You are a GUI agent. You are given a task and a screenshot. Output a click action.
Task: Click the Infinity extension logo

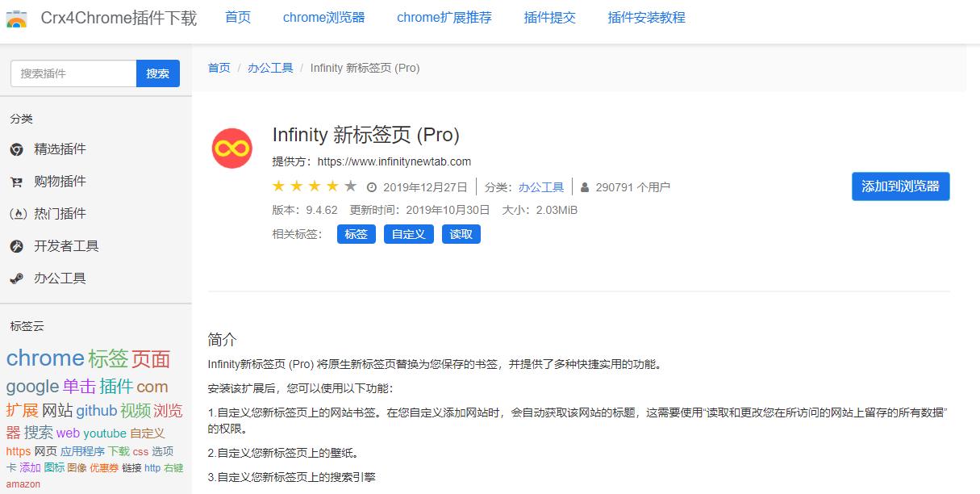(231, 148)
